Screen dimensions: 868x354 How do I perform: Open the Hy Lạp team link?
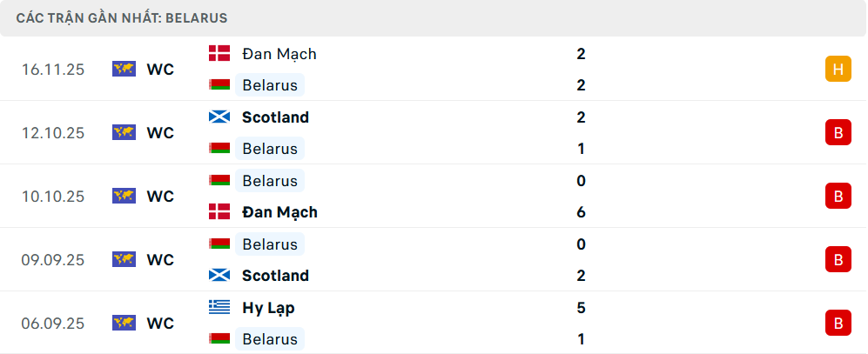pos(268,307)
